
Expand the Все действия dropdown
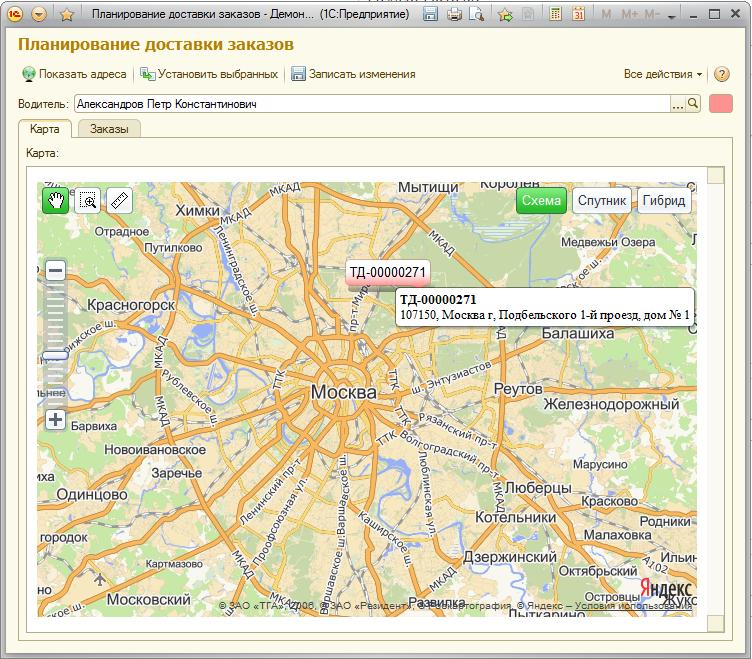point(663,74)
